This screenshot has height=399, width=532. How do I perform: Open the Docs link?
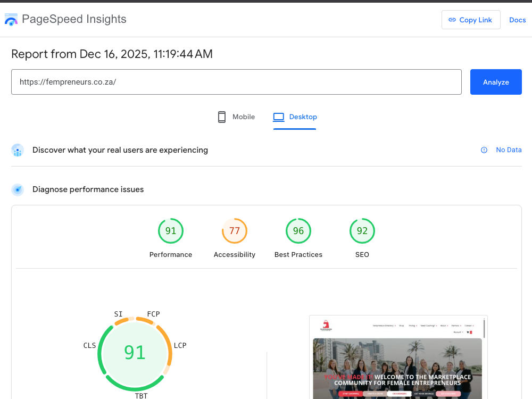(x=517, y=20)
